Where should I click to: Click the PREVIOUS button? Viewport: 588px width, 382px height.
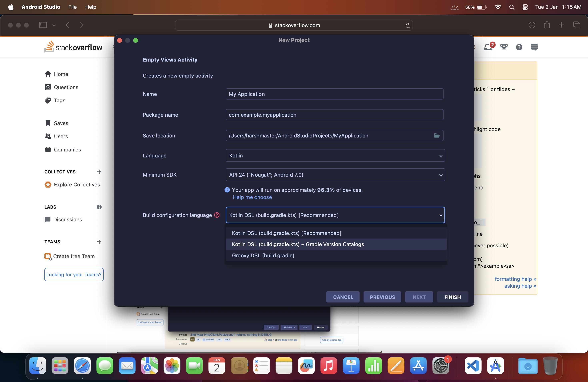point(382,297)
